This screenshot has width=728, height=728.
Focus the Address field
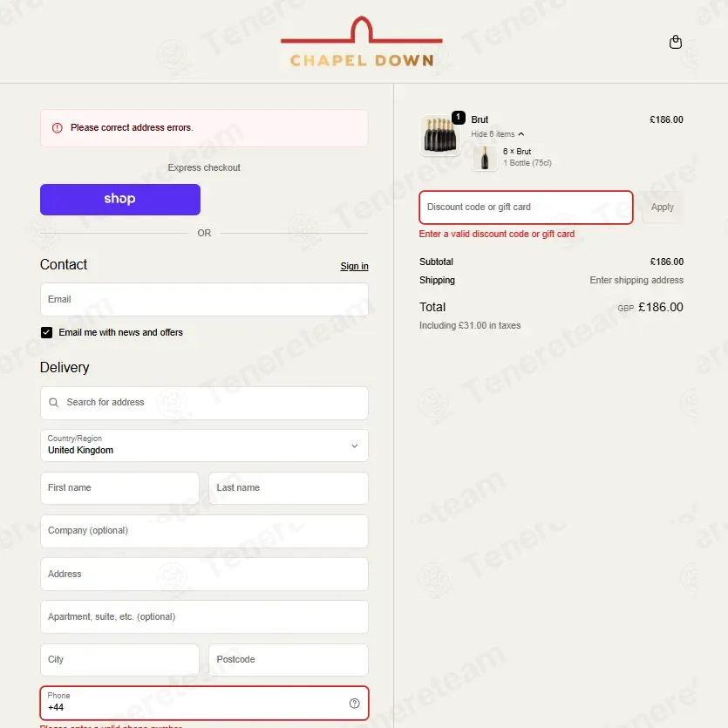(x=204, y=575)
